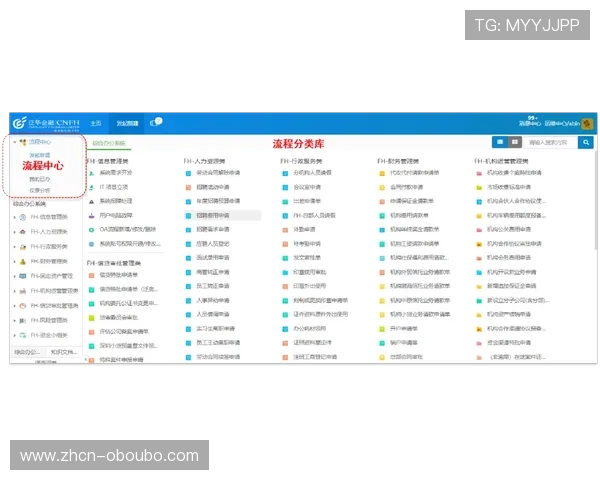Click the FH-行政服务类 category heading
The image size is (600, 480).
[x=301, y=161]
